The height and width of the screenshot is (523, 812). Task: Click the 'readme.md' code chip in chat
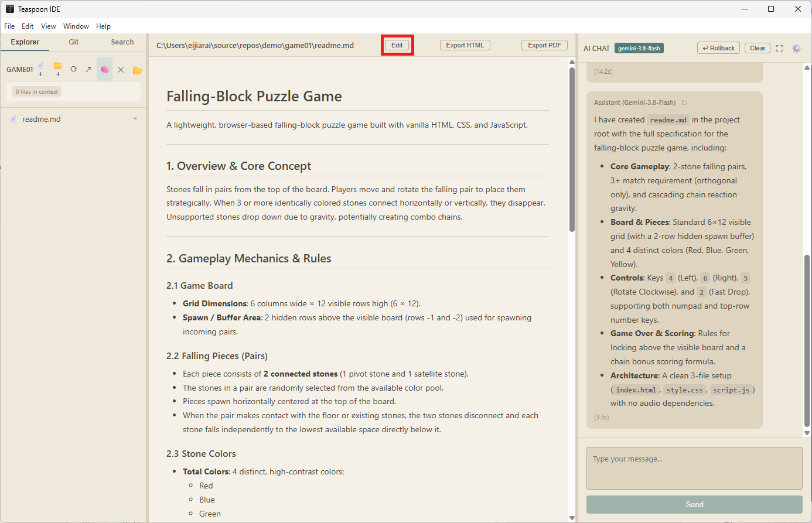point(668,120)
